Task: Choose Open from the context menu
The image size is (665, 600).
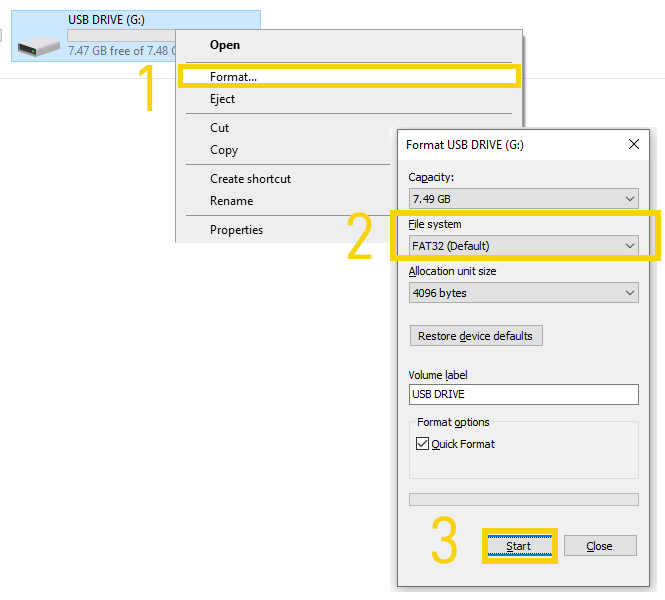Action: pyautogui.click(x=225, y=45)
